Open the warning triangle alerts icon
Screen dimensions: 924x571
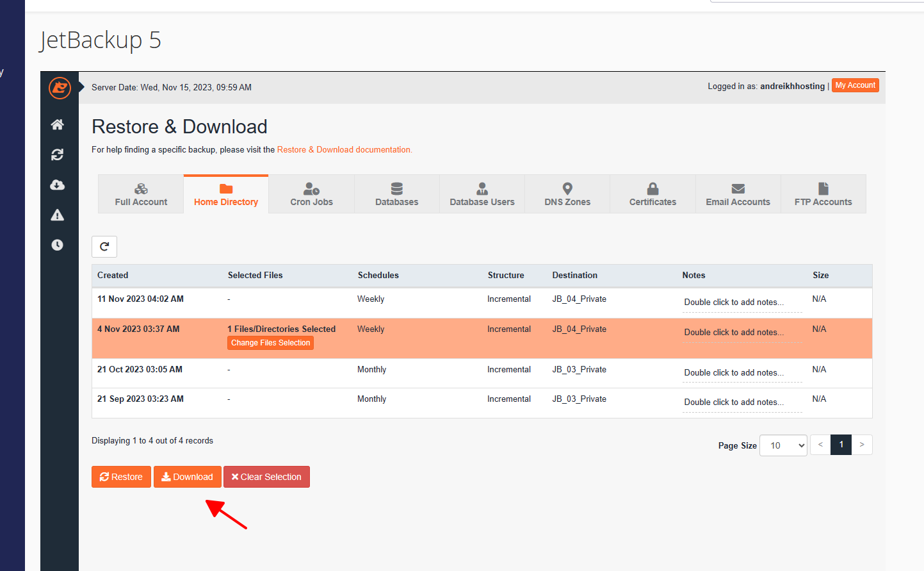[58, 215]
